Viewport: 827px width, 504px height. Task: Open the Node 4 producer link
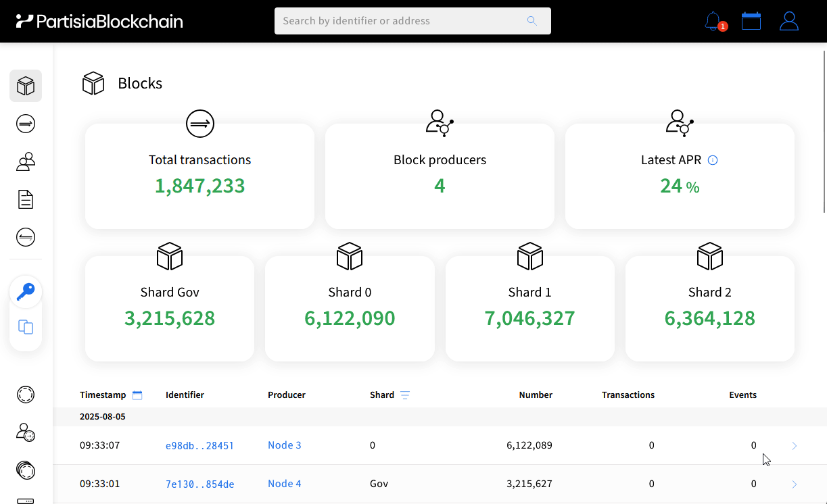click(285, 484)
